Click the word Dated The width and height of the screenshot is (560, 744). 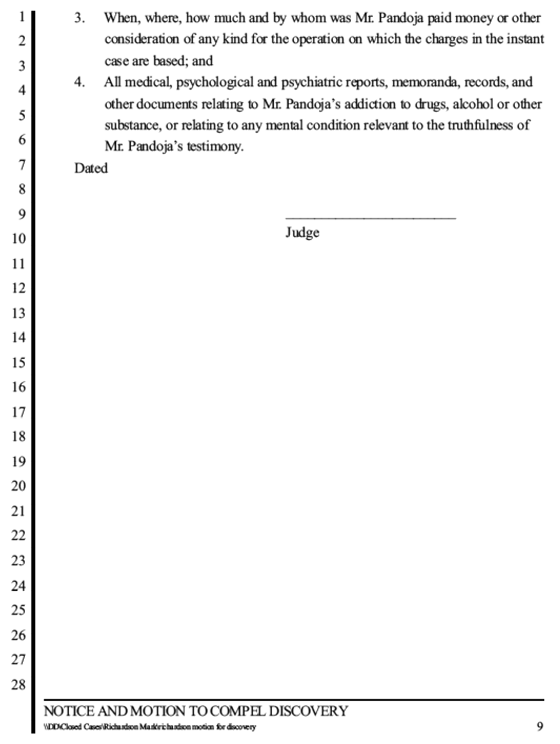91,168
